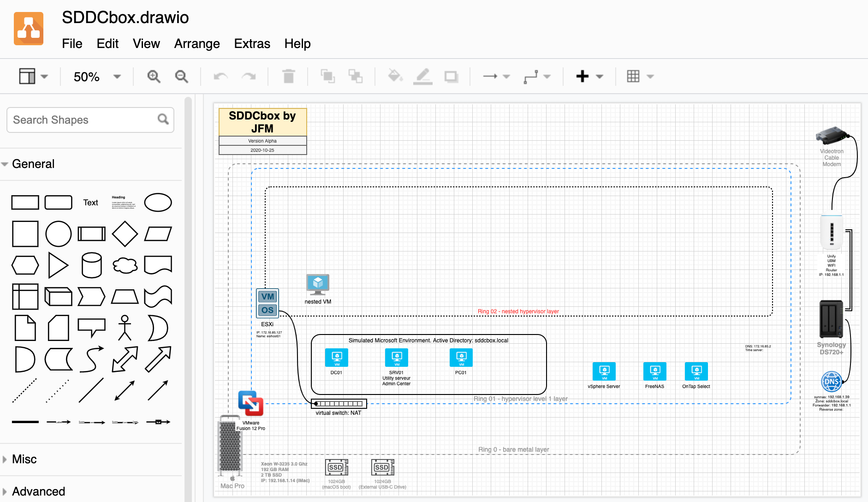Select the Cylinder shape in General
868x502 pixels.
[x=92, y=265]
